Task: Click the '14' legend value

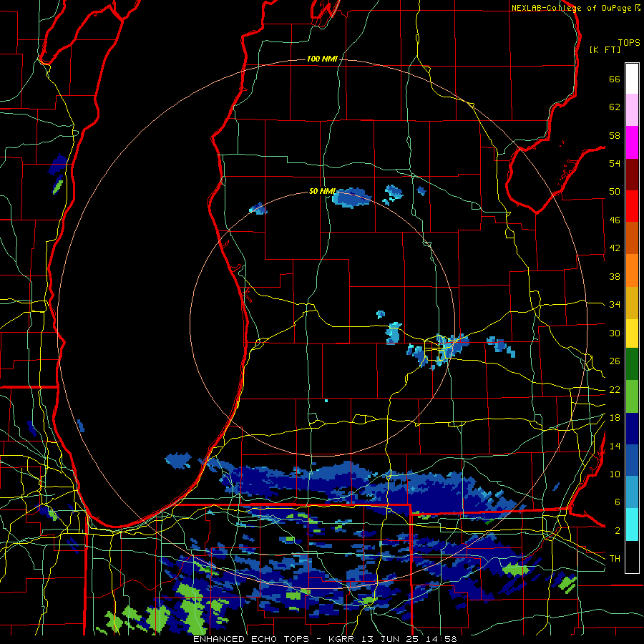Action: 615,446
